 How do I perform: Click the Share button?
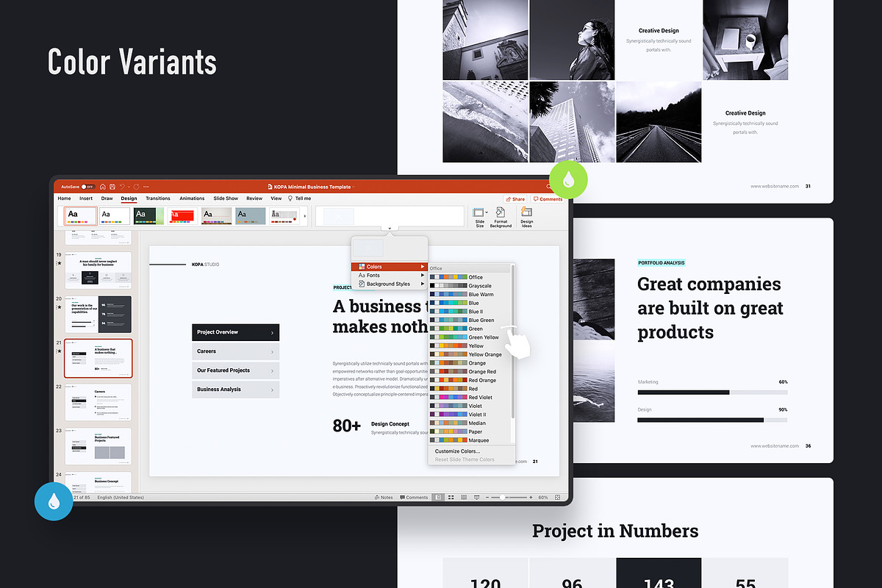pyautogui.click(x=515, y=198)
